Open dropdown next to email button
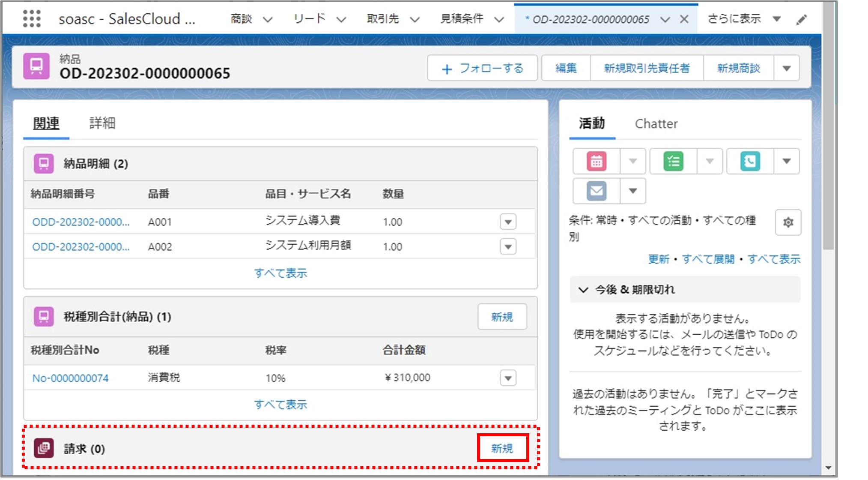Screen dimensions: 868x480 click(x=633, y=191)
